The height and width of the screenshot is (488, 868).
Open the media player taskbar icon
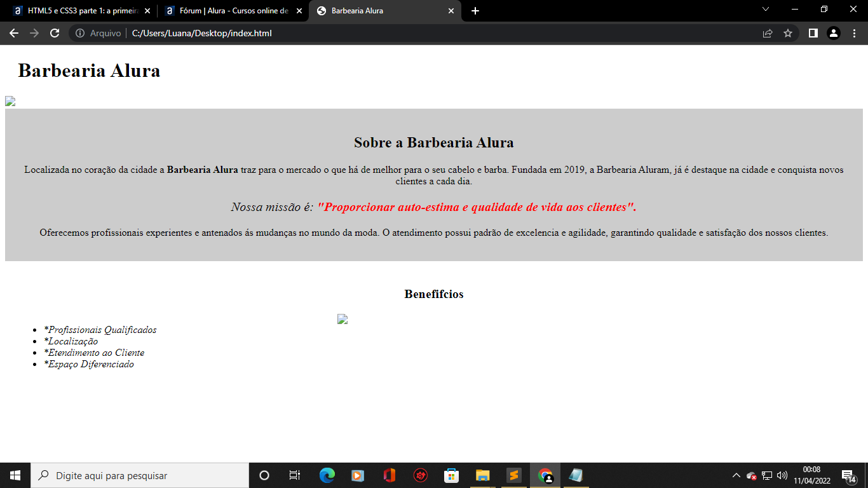[x=358, y=475]
